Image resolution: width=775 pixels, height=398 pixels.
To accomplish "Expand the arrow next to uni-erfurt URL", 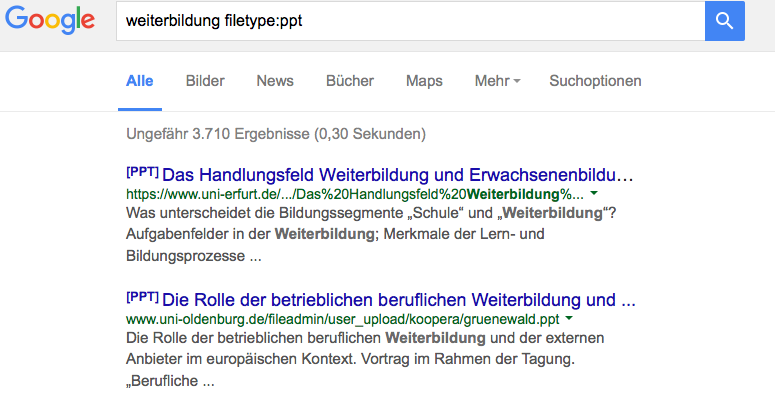I will click(x=594, y=193).
